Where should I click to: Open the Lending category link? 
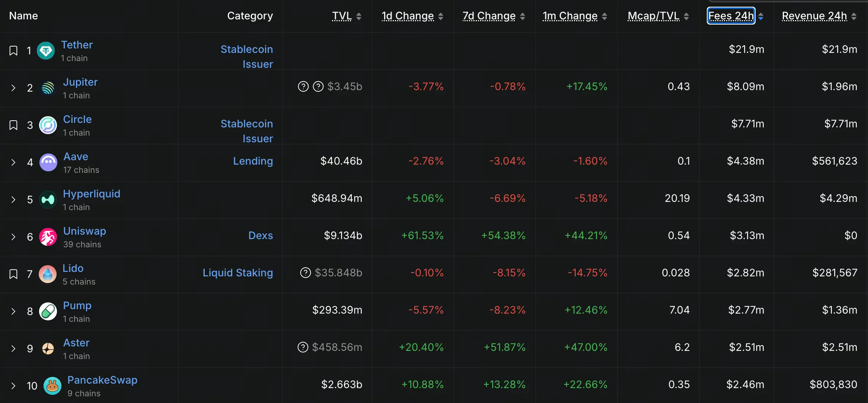[253, 161]
